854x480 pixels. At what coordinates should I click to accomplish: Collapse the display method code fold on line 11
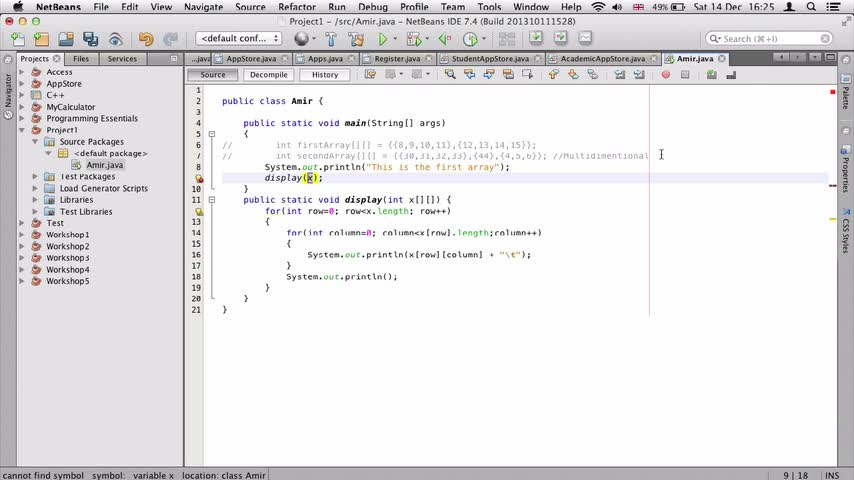pos(212,200)
